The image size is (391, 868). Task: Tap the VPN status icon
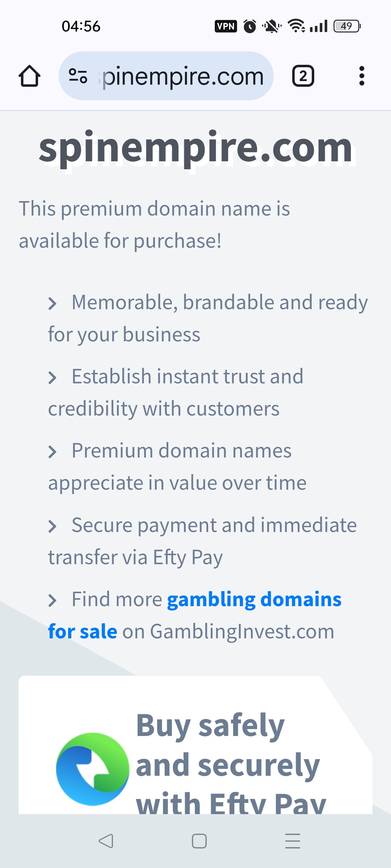pyautogui.click(x=226, y=26)
